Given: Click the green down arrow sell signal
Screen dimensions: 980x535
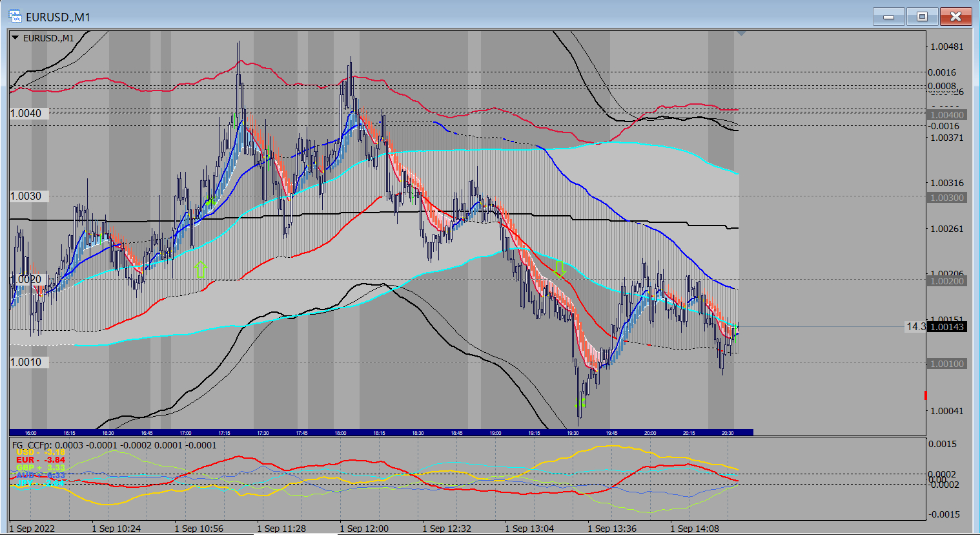Looking at the screenshot, I should (559, 269).
